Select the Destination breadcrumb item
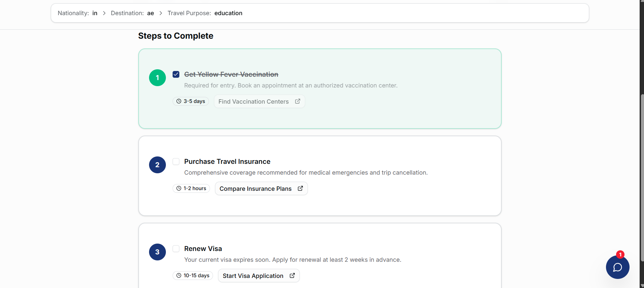Image resolution: width=644 pixels, height=288 pixels. [132, 13]
